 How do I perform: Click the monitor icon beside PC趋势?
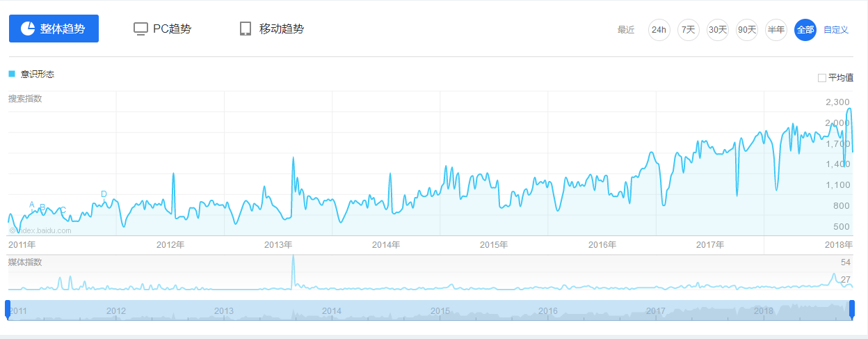pos(140,29)
